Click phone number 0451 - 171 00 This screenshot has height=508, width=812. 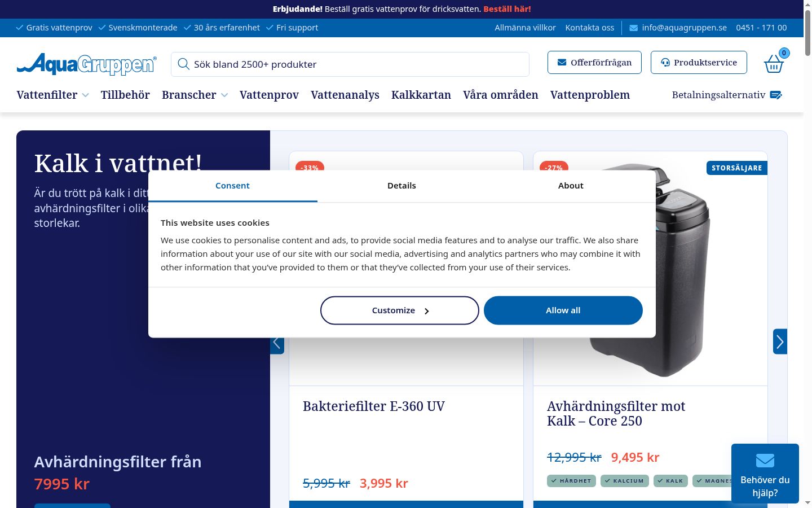tap(761, 28)
